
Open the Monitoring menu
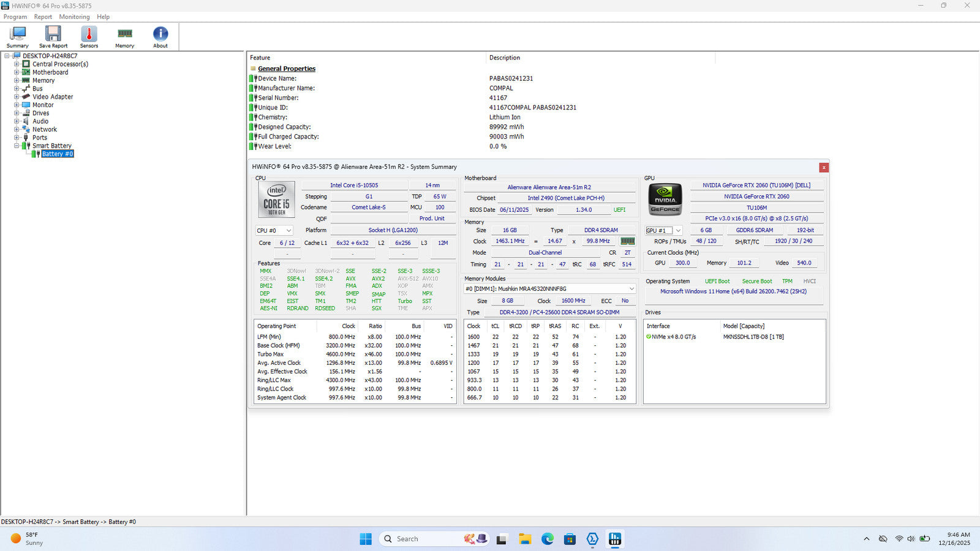click(x=74, y=17)
